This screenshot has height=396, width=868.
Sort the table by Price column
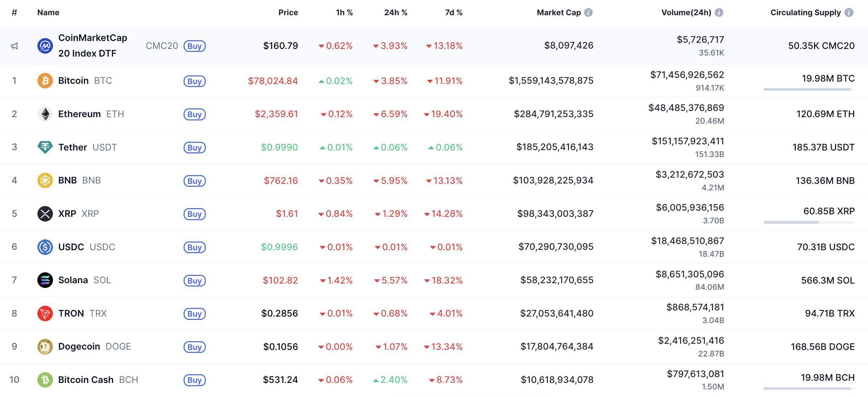(288, 12)
